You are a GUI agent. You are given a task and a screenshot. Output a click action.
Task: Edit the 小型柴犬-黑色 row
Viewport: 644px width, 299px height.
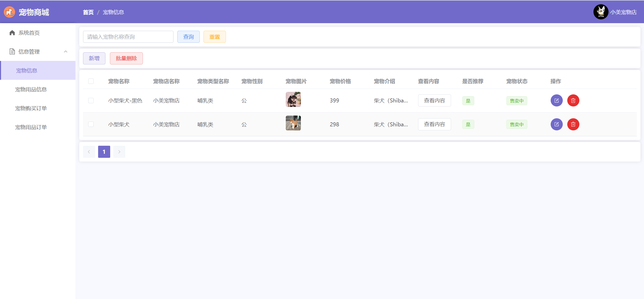click(556, 101)
